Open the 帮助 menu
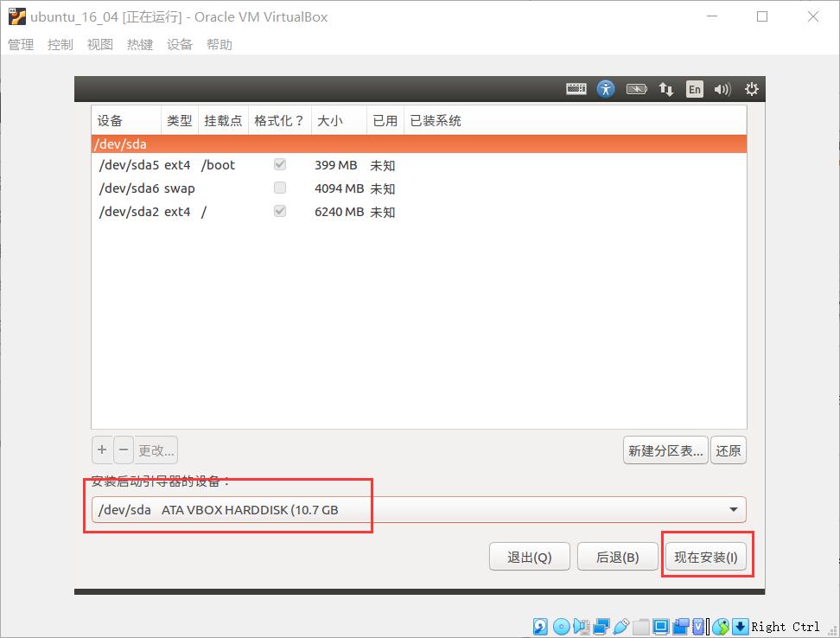 [220, 44]
